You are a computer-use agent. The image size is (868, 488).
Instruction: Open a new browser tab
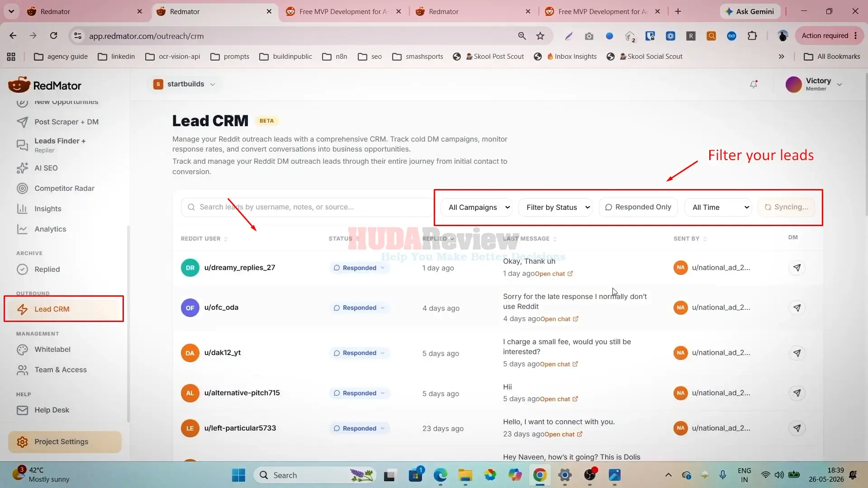(x=678, y=12)
